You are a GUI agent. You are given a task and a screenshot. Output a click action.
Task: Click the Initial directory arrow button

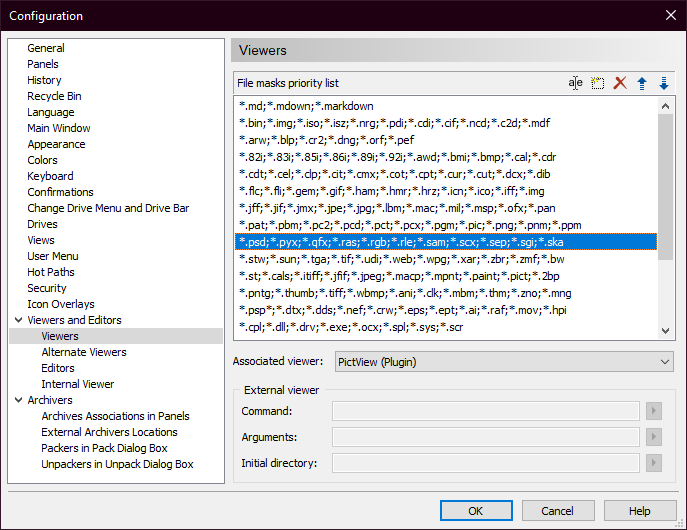(x=655, y=463)
